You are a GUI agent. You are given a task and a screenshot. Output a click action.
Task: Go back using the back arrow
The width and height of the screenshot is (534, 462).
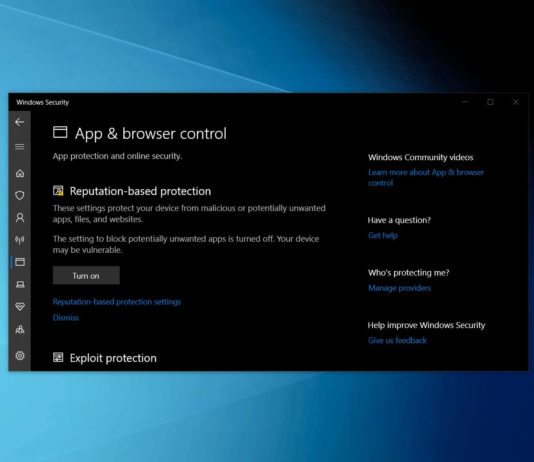tap(19, 122)
